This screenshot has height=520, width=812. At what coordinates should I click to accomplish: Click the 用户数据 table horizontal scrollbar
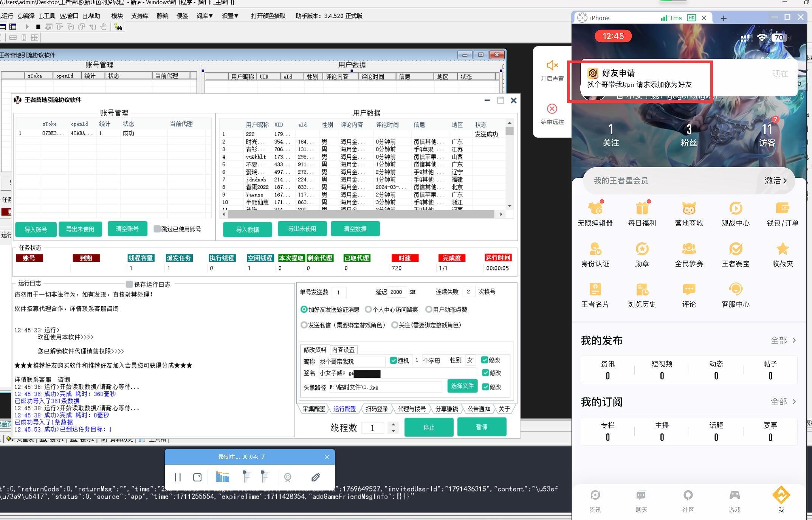[361, 214]
